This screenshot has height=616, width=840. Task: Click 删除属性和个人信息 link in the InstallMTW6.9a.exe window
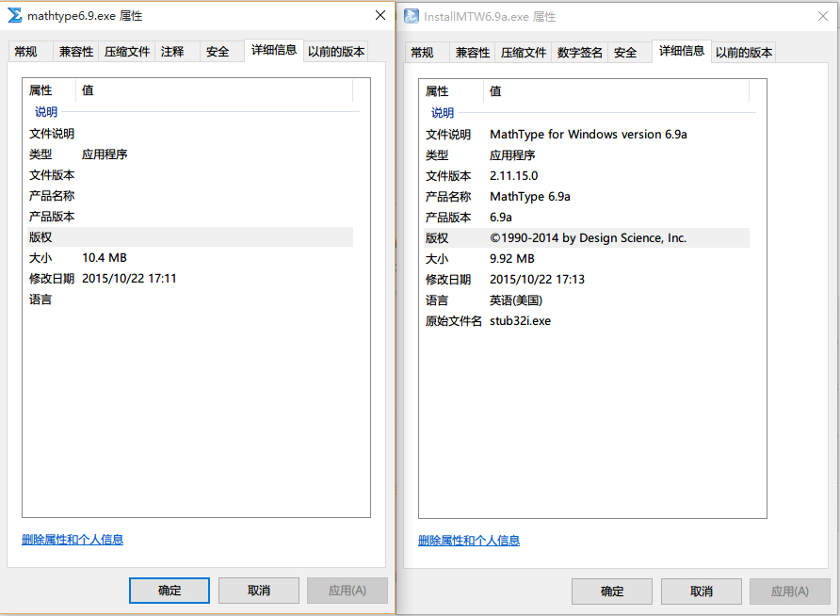click(469, 541)
